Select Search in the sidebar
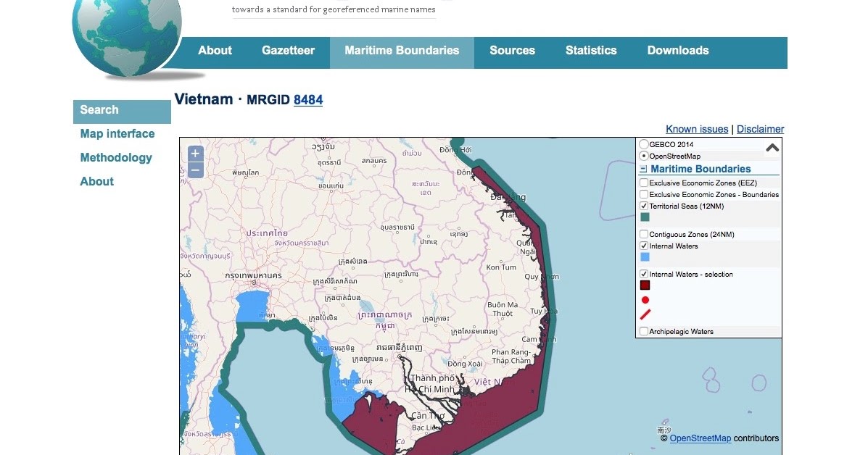868x455 pixels. (122, 110)
